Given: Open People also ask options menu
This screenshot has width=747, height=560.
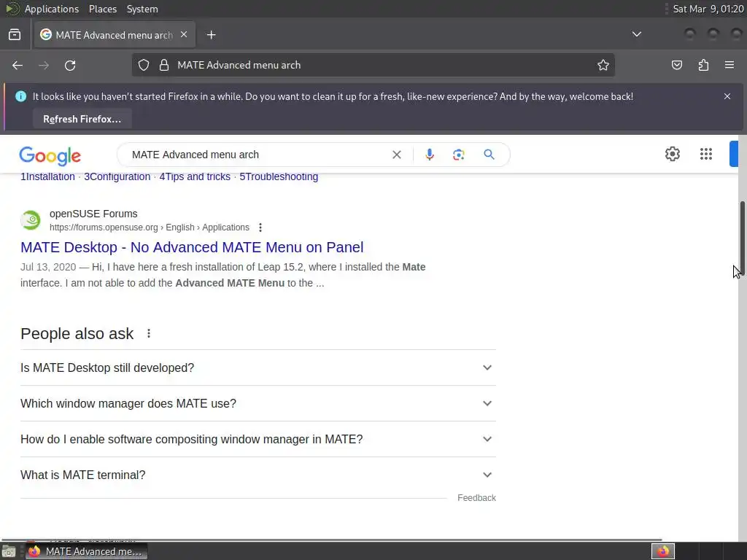Looking at the screenshot, I should pos(149,333).
